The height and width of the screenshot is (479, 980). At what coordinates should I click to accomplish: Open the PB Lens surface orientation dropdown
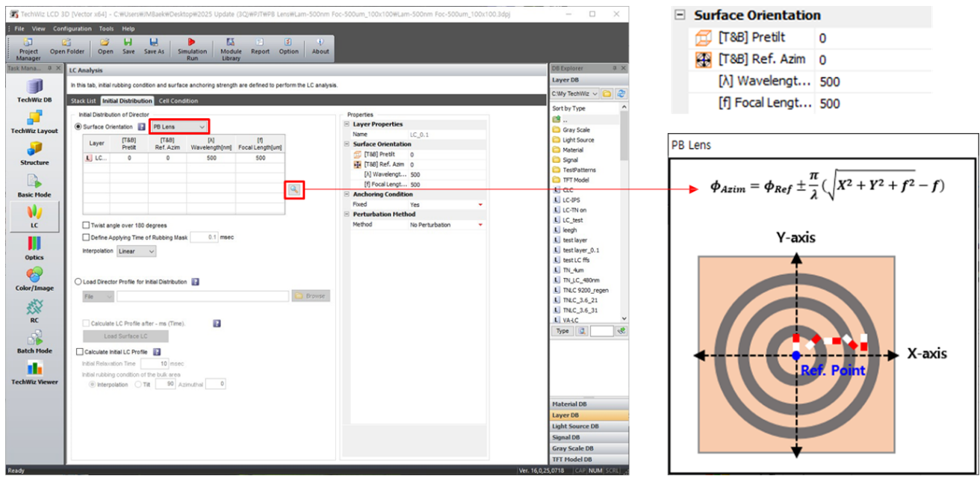[x=179, y=127]
